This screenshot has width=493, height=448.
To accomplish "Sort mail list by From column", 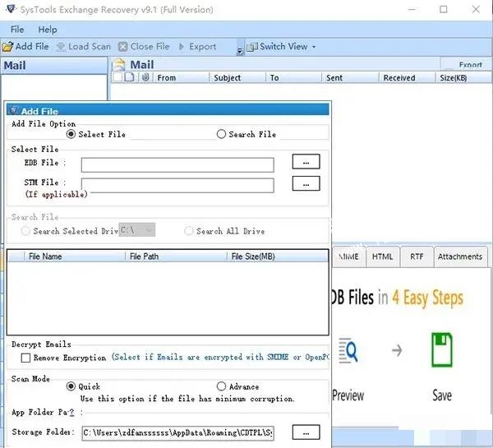I will pos(182,78).
